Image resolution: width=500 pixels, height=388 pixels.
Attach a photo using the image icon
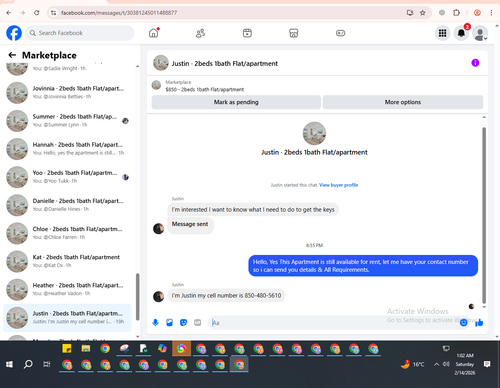[169, 322]
